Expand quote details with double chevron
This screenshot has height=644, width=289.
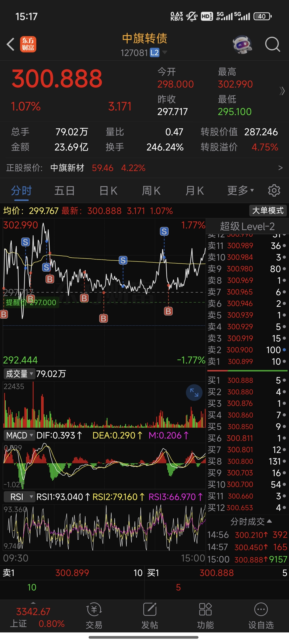(x=282, y=91)
